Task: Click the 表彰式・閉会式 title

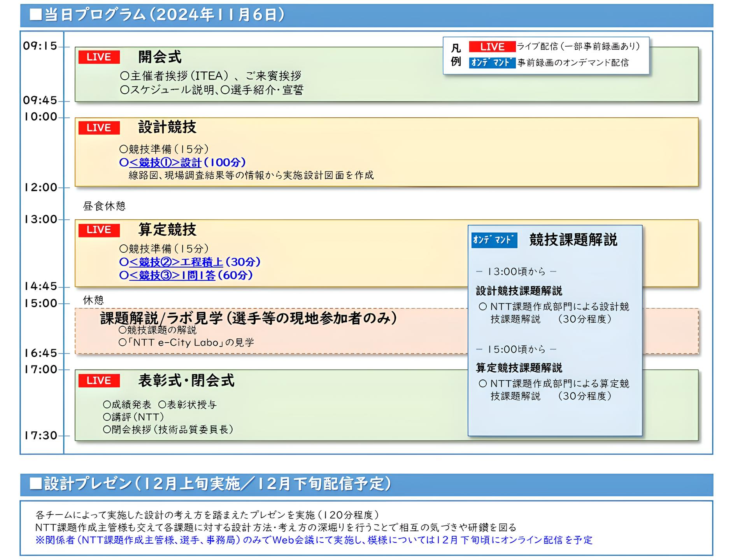Action: (186, 380)
